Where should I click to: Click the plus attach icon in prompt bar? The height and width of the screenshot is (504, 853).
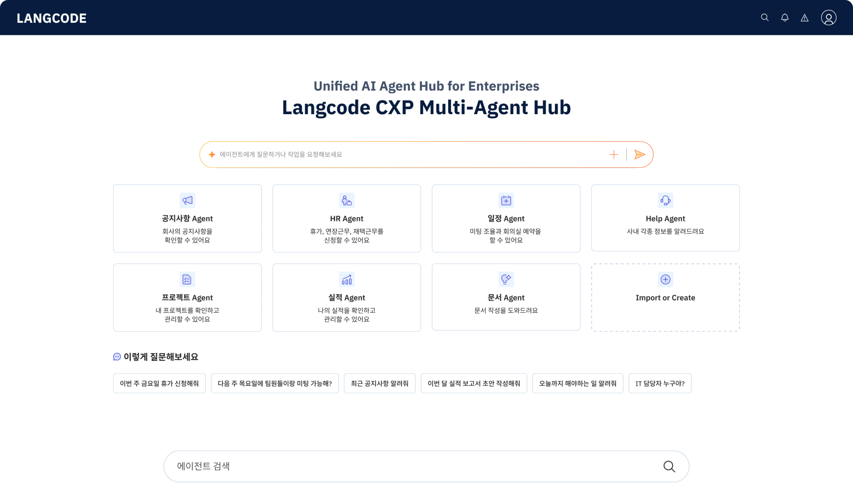[614, 154]
